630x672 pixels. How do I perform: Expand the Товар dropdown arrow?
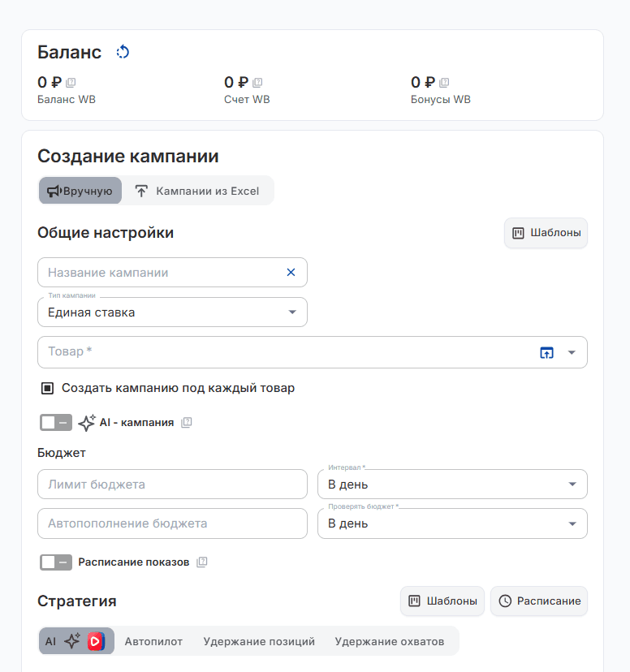point(572,353)
